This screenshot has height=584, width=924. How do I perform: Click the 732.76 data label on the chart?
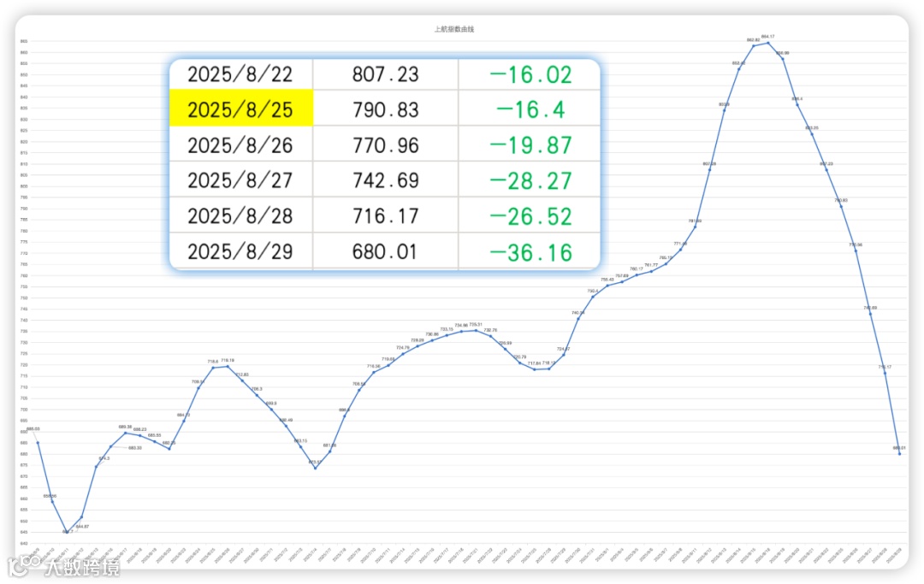click(490, 330)
